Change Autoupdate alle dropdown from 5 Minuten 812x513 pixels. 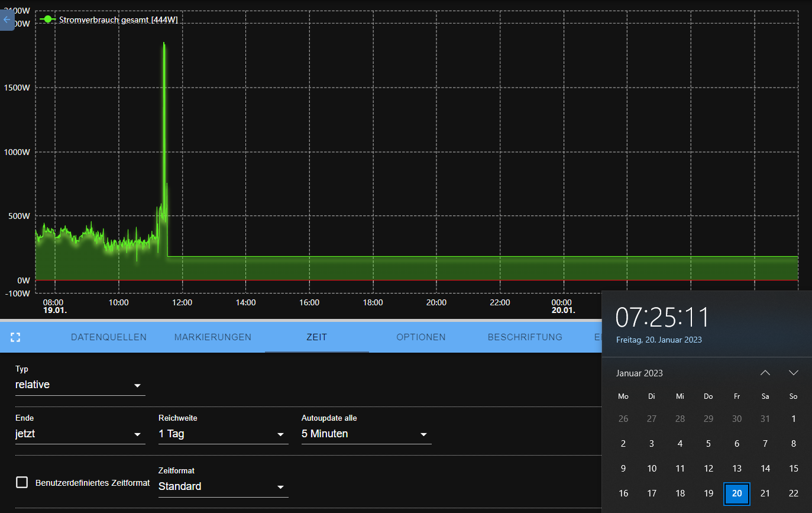(x=366, y=434)
